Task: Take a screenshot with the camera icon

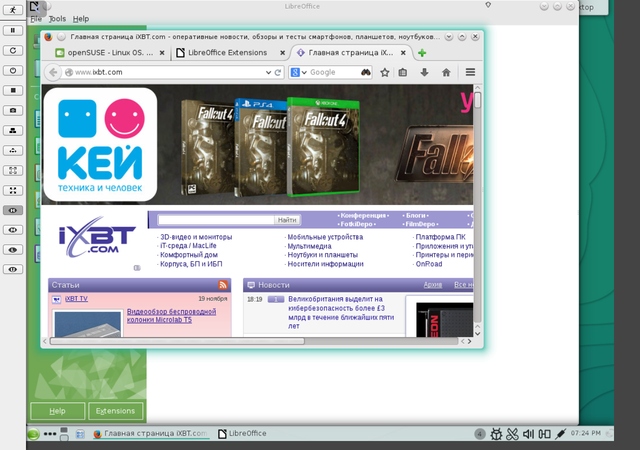Action: [13, 110]
